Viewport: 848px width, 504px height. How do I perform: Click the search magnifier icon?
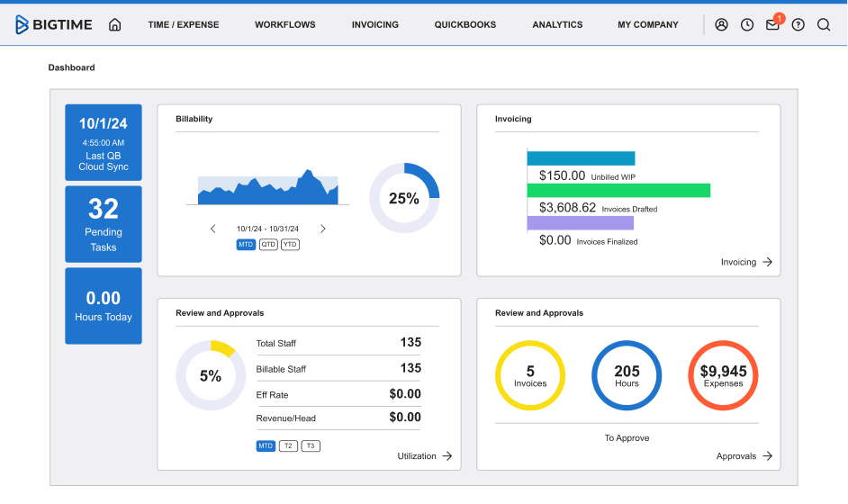coord(823,24)
